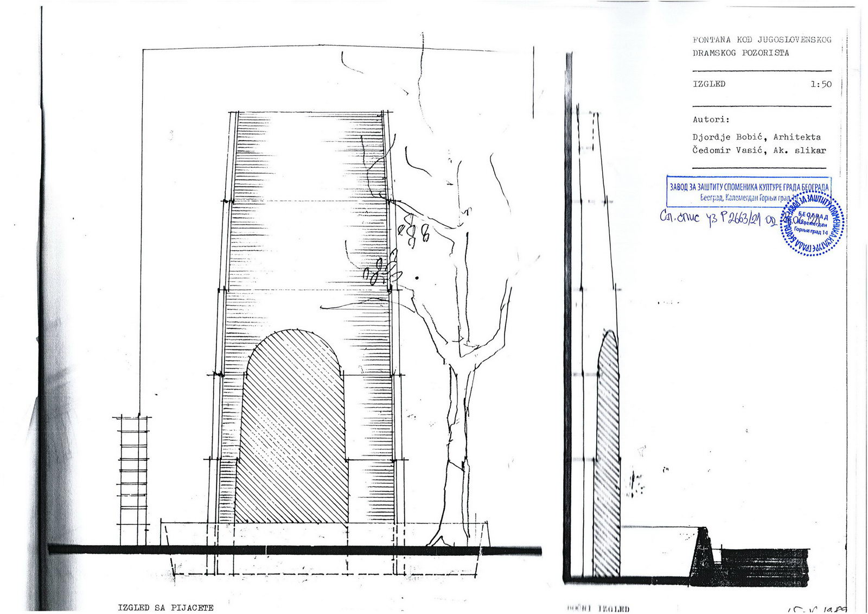This screenshot has width=868, height=614.
Task: Select the name 'Čedomir Vasić, Ak. slikar'
Action: [758, 150]
